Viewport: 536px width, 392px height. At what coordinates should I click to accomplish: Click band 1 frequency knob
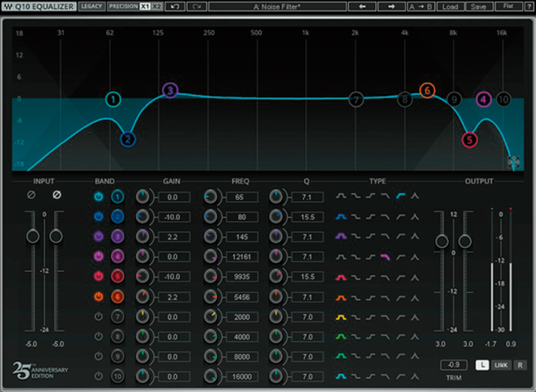210,197
